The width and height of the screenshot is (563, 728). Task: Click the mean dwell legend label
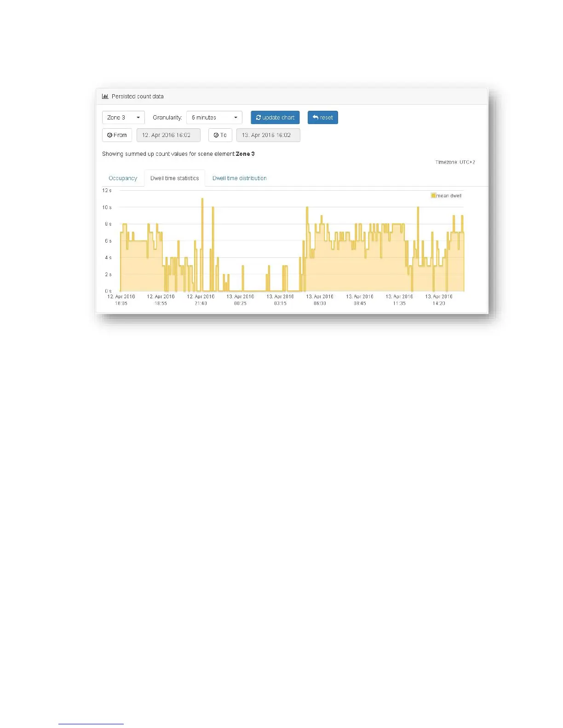(449, 196)
